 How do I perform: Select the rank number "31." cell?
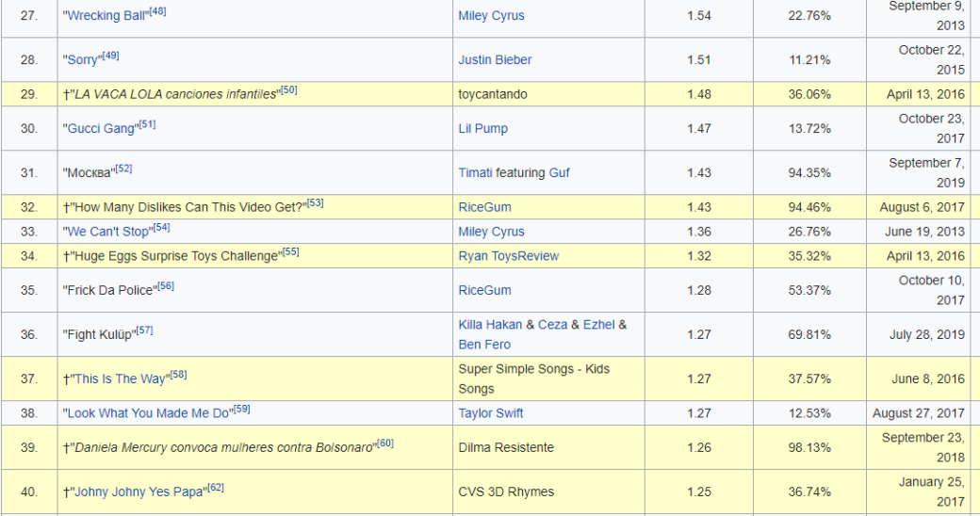[x=29, y=173]
